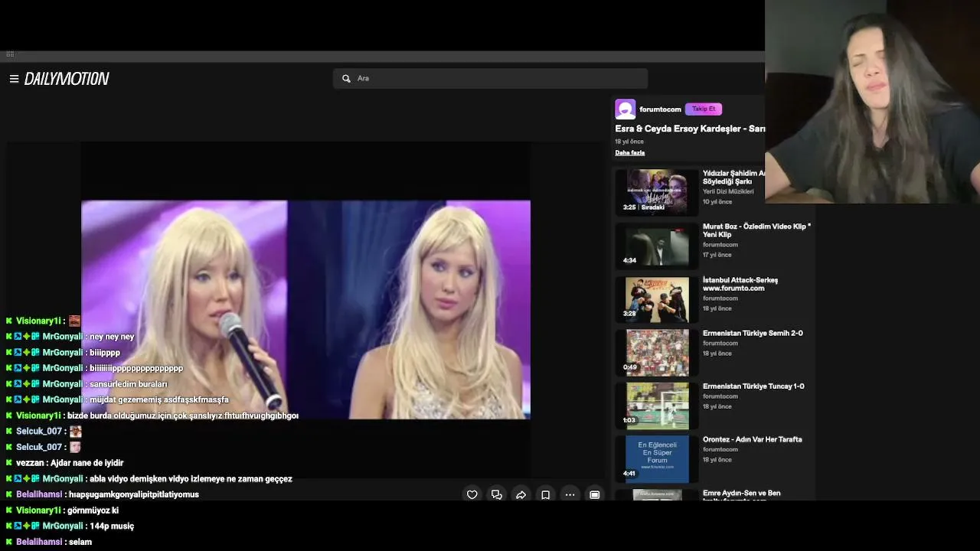Click the chat message '144p musiç'
The width and height of the screenshot is (980, 551).
[x=112, y=527]
